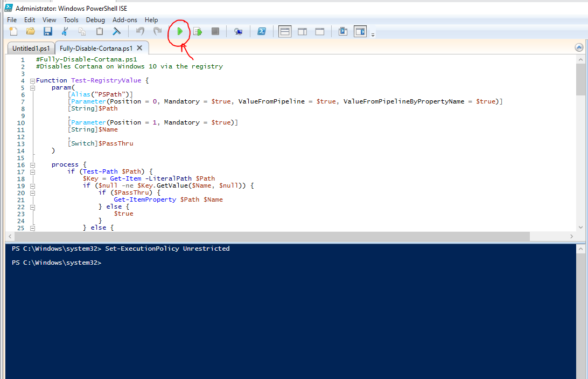This screenshot has width=588, height=379.
Task: Show script pane maximized icon
Action: point(320,32)
